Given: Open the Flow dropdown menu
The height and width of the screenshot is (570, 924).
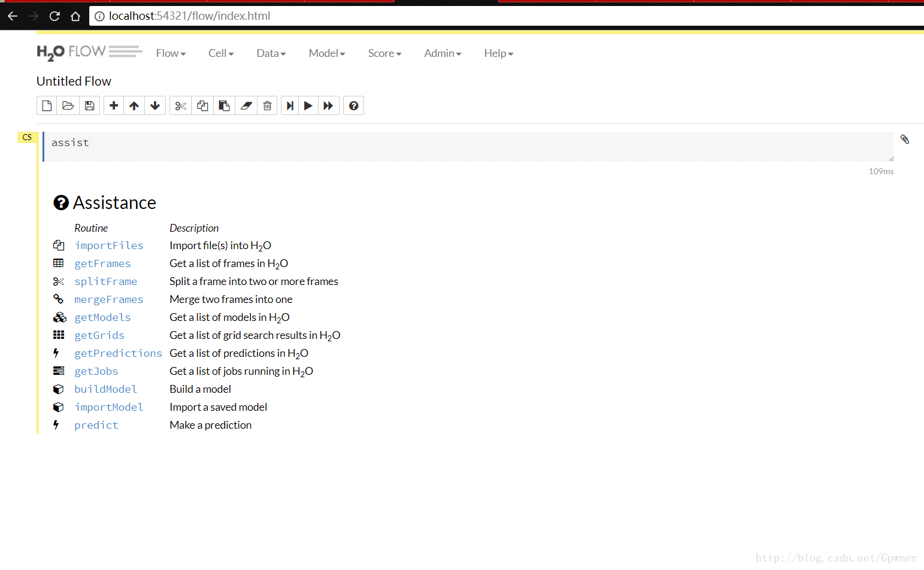Looking at the screenshot, I should click(171, 53).
